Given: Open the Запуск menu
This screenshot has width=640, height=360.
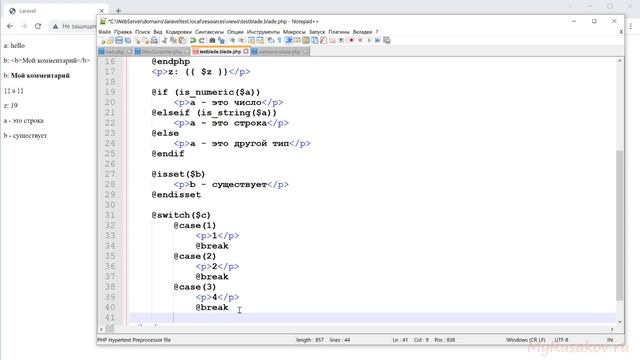Looking at the screenshot, I should coord(317,32).
